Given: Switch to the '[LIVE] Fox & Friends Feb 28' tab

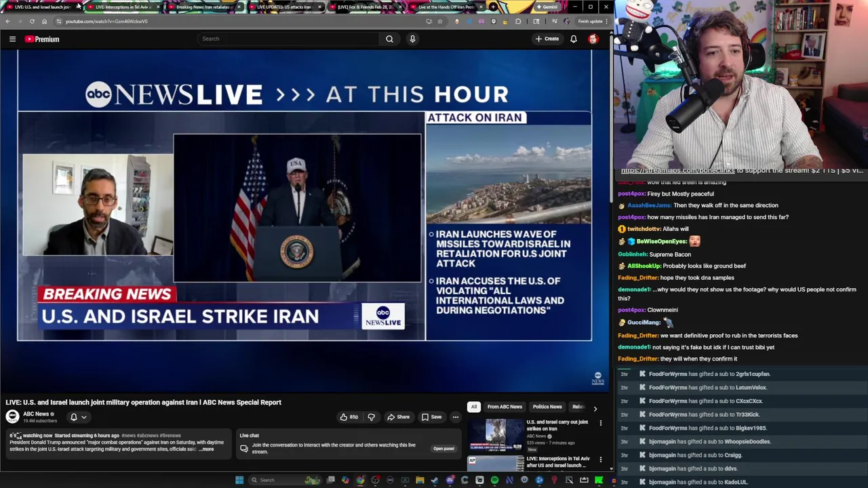Looking at the screenshot, I should [365, 7].
